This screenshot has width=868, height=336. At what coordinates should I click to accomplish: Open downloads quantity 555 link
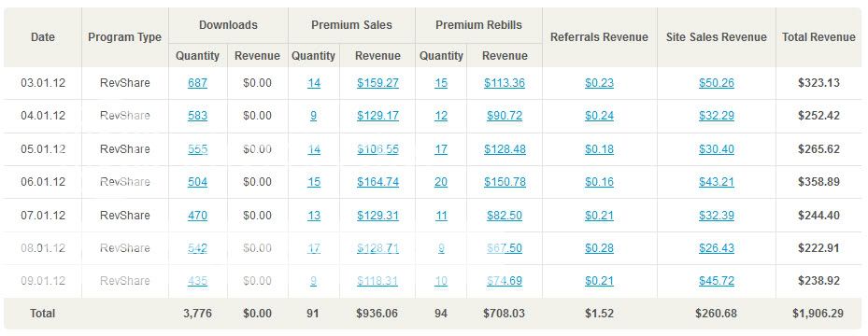tap(198, 149)
